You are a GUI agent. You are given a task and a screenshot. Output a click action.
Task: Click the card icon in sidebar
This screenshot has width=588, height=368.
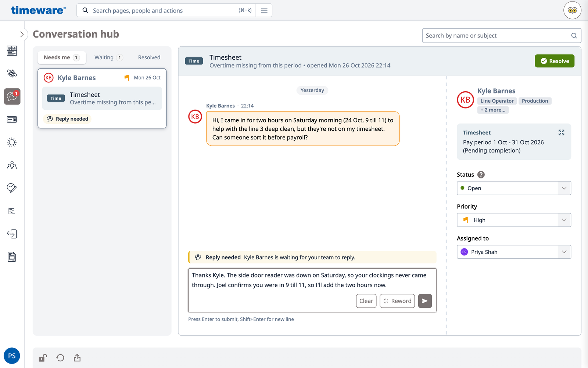click(x=12, y=119)
